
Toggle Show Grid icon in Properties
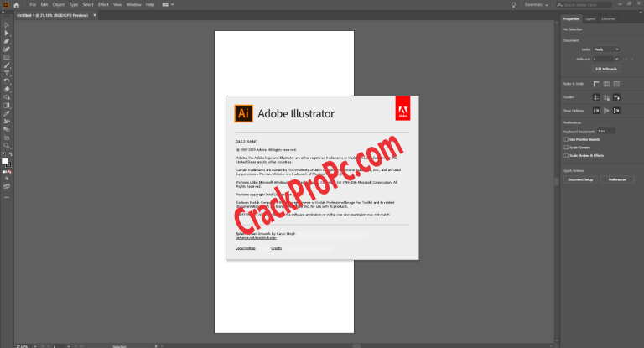[x=606, y=84]
